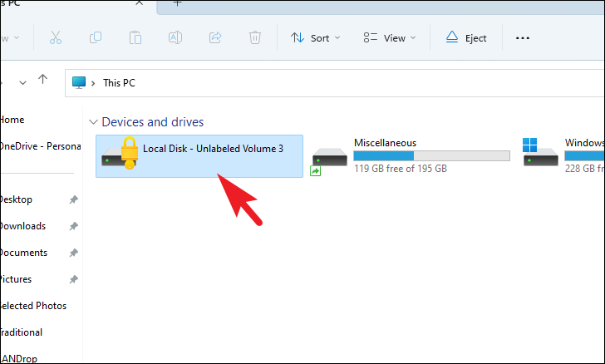The width and height of the screenshot is (605, 364).
Task: Click the Windows drive icon
Action: pos(540,153)
